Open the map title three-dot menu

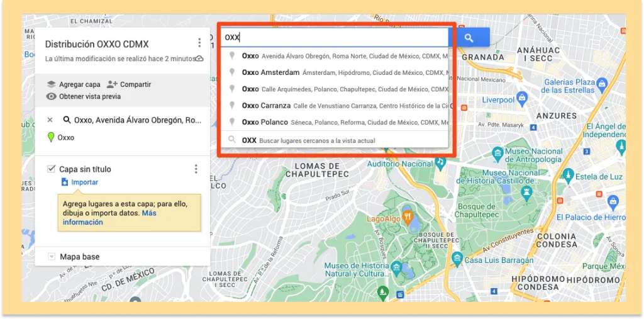pos(199,43)
